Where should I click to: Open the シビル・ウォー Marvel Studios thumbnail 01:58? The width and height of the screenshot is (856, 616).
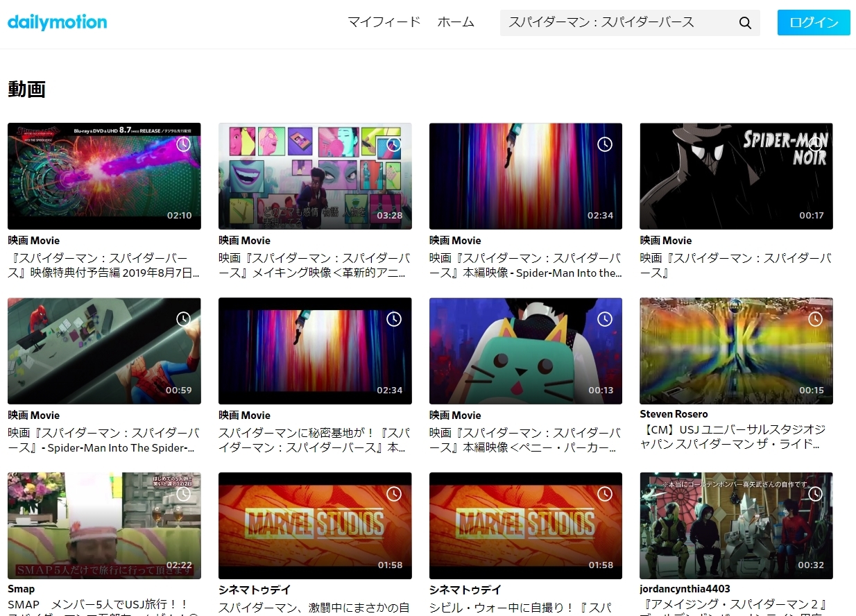coord(526,526)
